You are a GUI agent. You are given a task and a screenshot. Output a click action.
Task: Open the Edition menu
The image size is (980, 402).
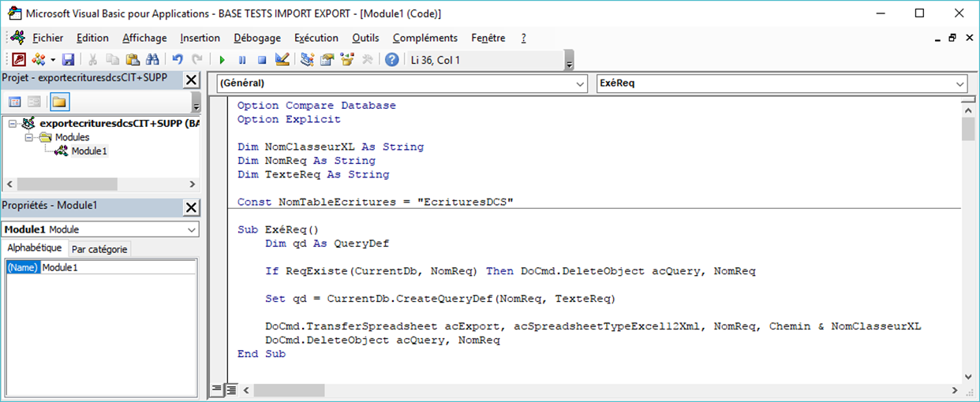pos(92,38)
